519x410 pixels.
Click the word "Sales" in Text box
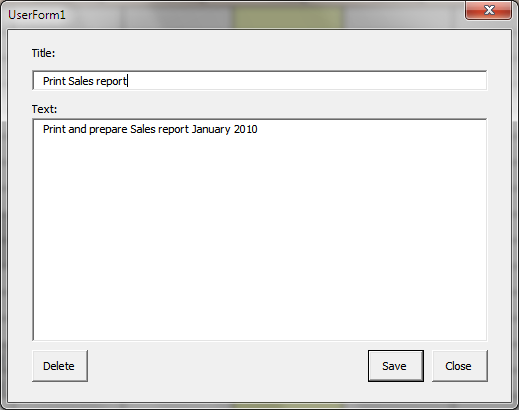[x=143, y=129]
